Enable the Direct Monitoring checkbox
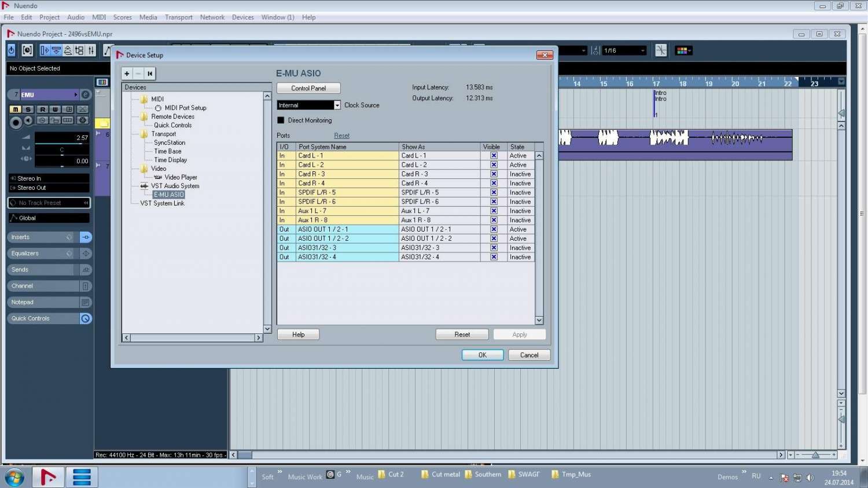 pyautogui.click(x=281, y=120)
